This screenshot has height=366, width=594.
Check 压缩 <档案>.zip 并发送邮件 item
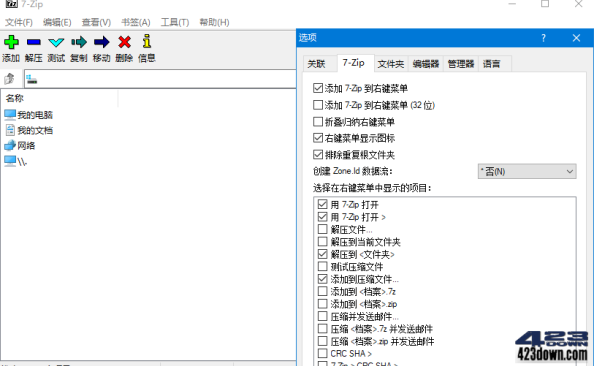pyautogui.click(x=322, y=341)
